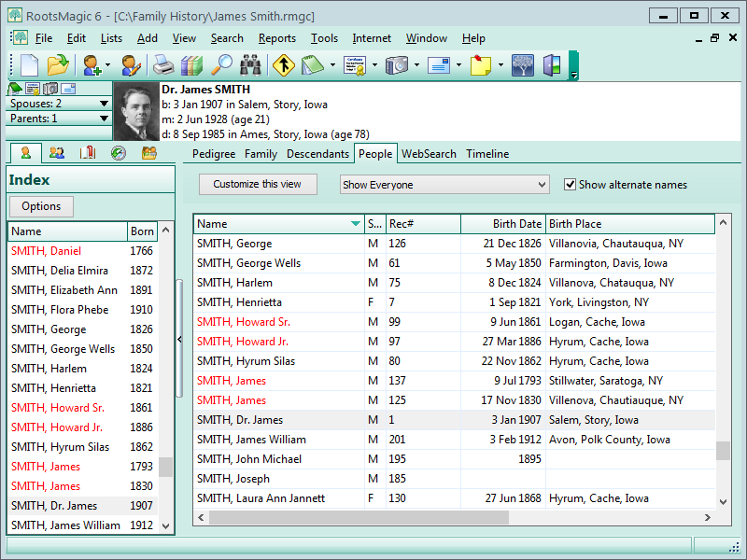Open the compass WebSearch sidebar icon
Image resolution: width=747 pixels, height=560 pixels.
(117, 153)
